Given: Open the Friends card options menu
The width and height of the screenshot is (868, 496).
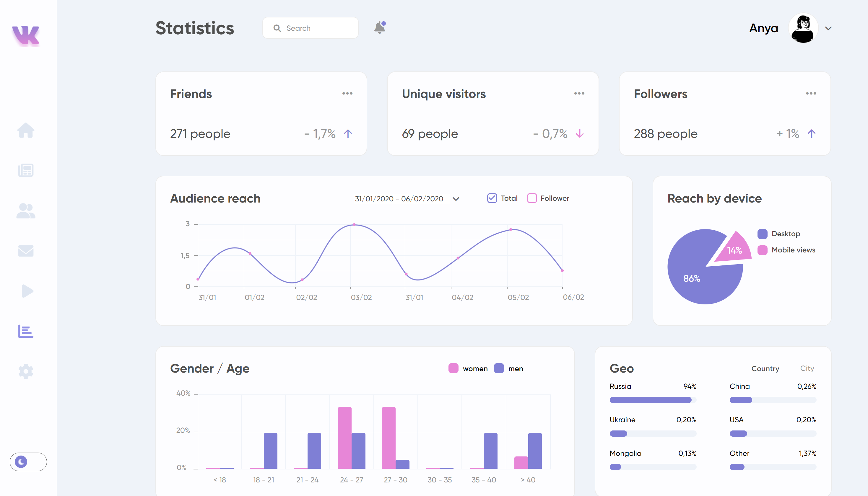Looking at the screenshot, I should 347,93.
